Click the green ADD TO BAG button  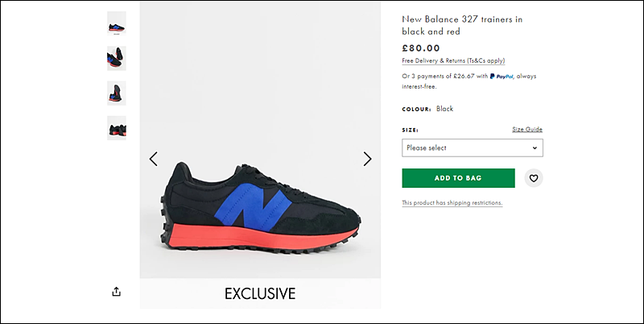[x=458, y=178]
